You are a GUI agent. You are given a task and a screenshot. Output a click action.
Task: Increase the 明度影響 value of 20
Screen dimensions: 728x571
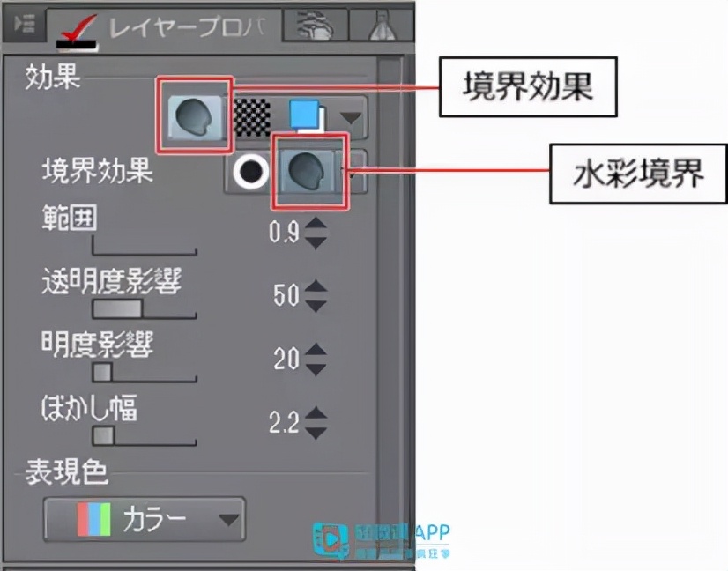coord(316,350)
